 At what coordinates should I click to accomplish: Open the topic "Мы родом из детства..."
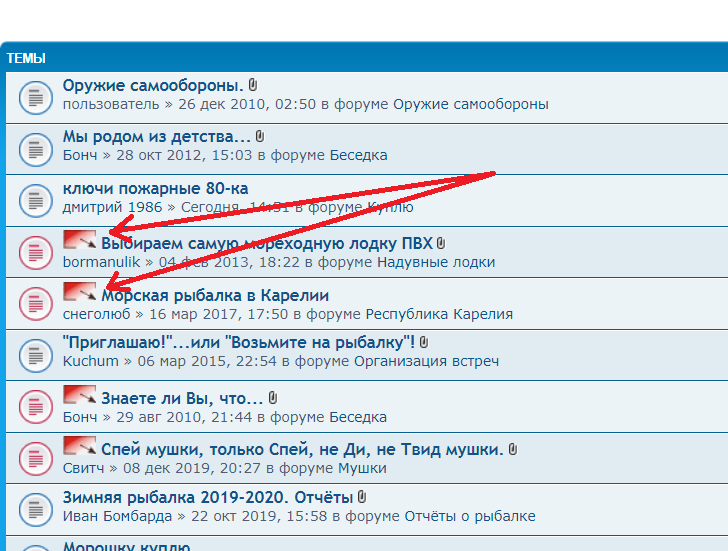click(x=156, y=137)
